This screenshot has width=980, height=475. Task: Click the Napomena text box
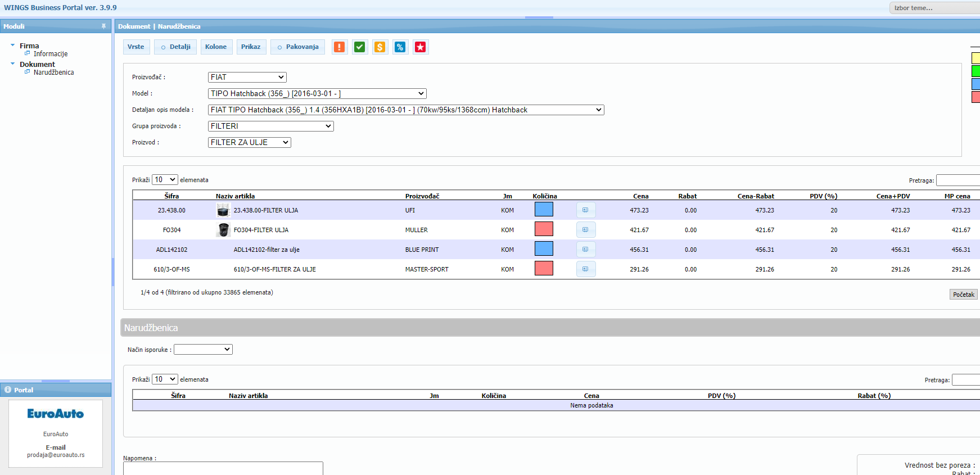(223, 468)
